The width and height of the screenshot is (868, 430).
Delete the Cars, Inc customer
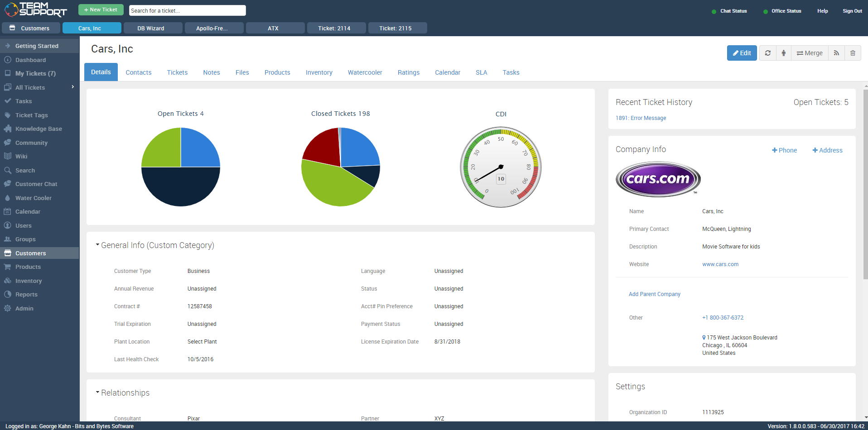tap(853, 53)
